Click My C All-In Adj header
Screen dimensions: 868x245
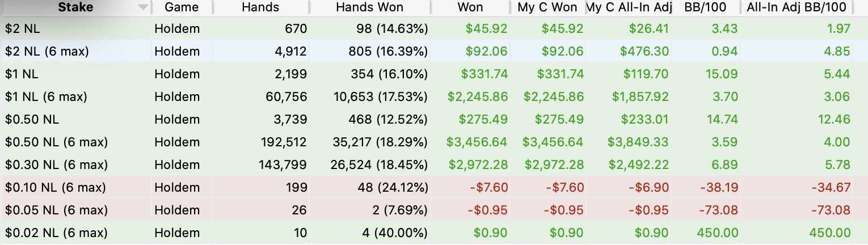(628, 8)
